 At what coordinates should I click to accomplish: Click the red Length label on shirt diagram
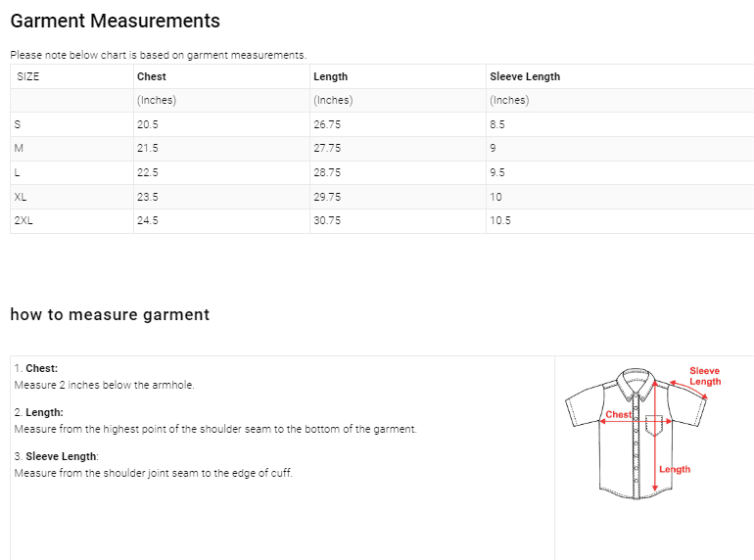click(675, 470)
